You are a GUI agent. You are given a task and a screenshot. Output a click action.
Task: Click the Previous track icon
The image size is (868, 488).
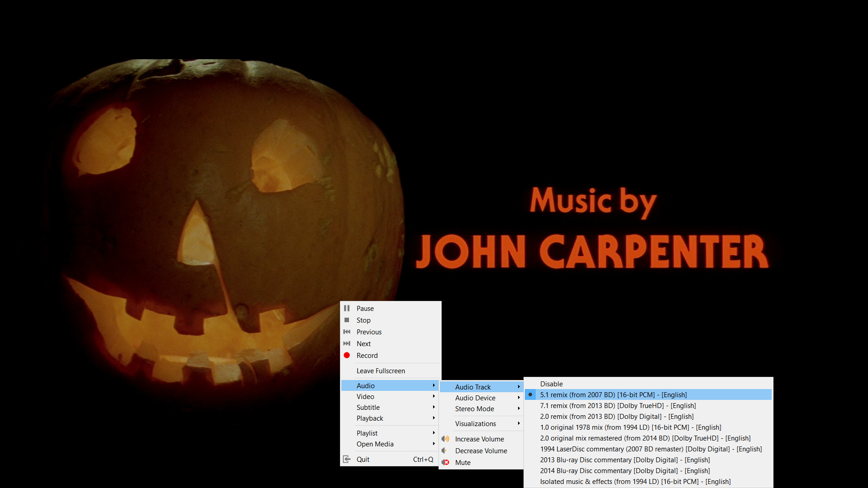click(347, 332)
